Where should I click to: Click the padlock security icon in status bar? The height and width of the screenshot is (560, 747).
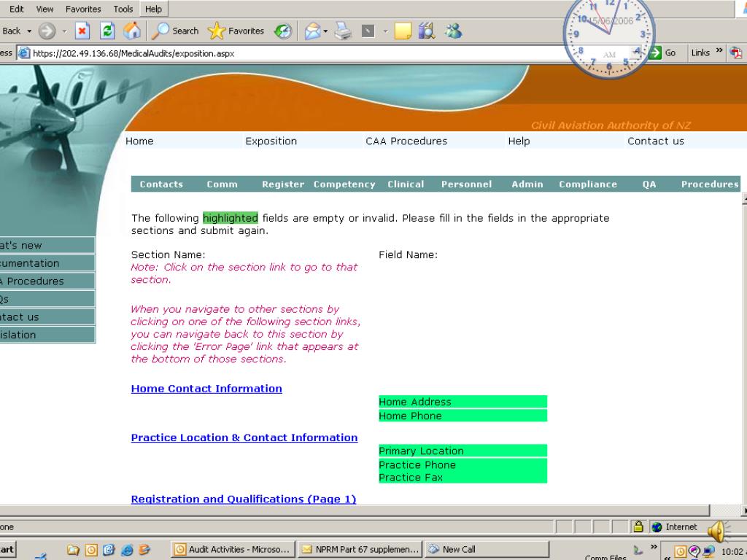tap(638, 526)
